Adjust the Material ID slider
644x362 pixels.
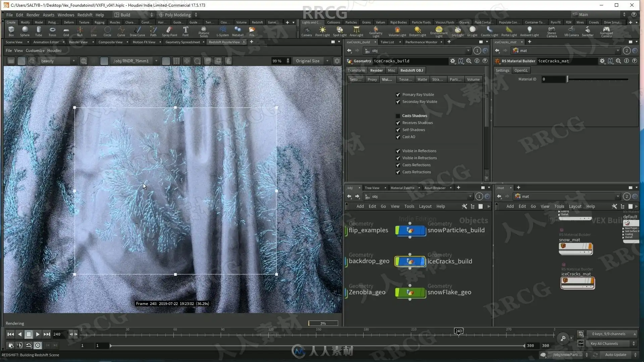click(568, 79)
